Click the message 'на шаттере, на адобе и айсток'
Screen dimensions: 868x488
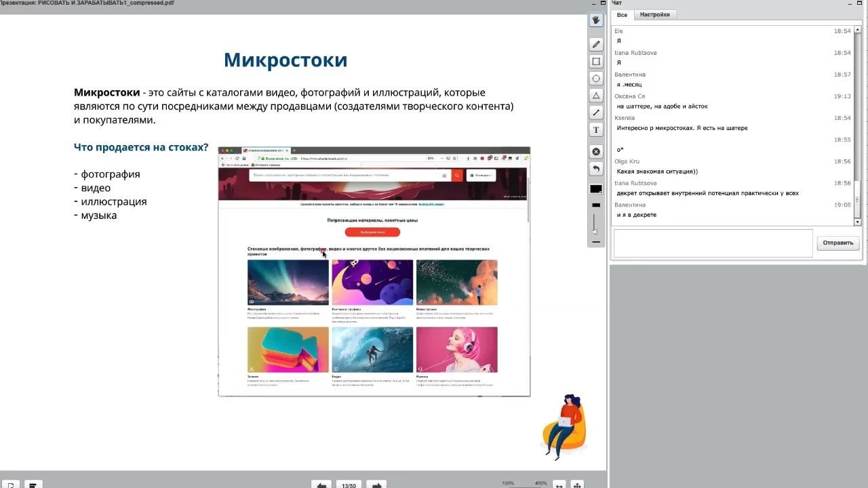[x=663, y=106]
